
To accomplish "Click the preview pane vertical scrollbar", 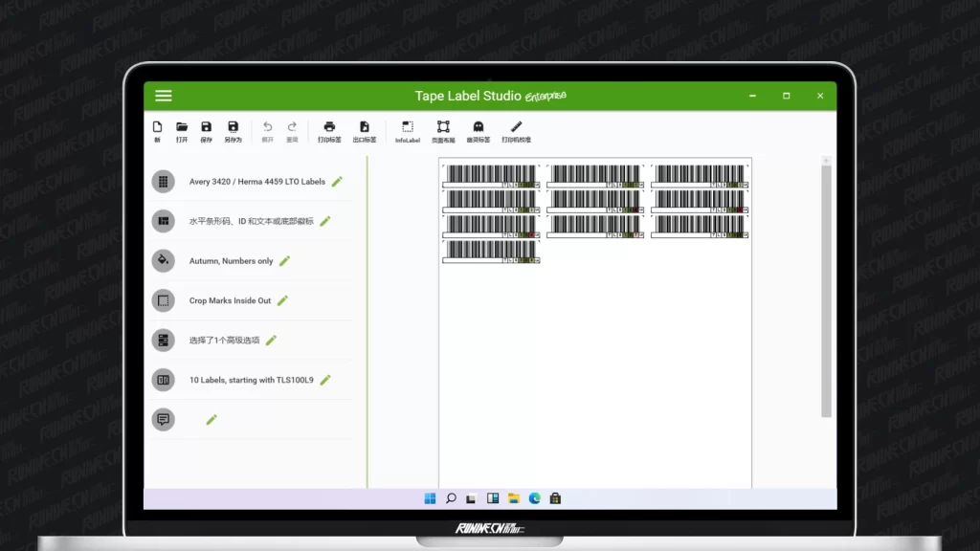I will (x=826, y=287).
